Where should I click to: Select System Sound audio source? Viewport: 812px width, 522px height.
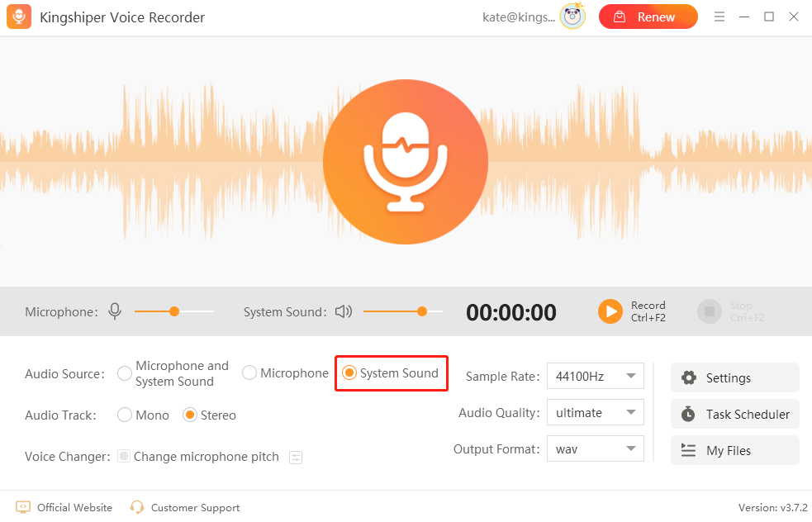pyautogui.click(x=349, y=373)
